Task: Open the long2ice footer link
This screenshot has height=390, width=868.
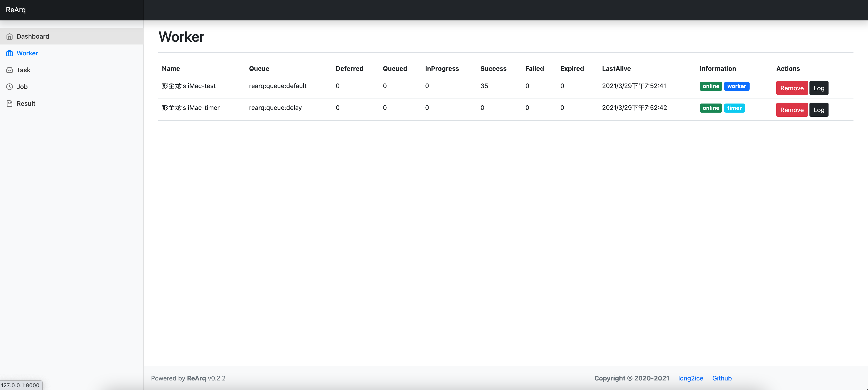Action: (690, 378)
